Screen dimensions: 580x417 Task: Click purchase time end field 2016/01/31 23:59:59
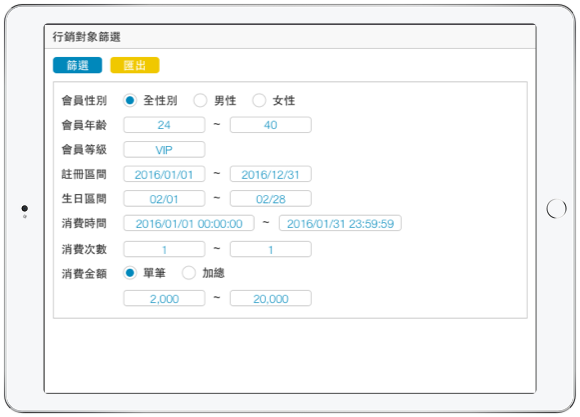pyautogui.click(x=340, y=223)
